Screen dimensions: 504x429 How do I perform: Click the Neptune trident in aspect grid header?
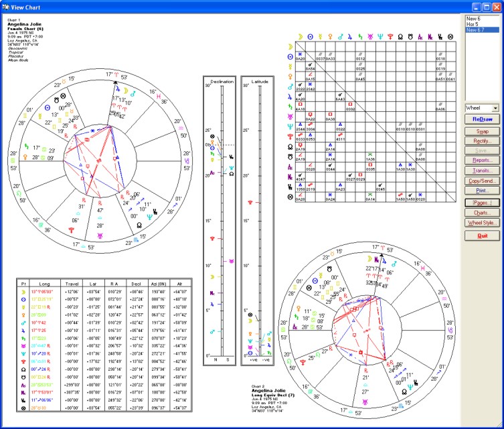click(x=381, y=36)
